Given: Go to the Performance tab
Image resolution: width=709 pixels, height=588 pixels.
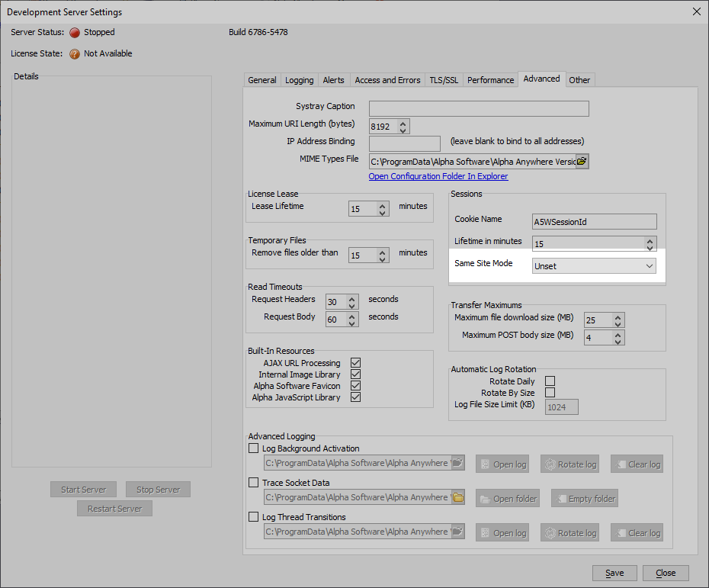Looking at the screenshot, I should (x=491, y=80).
